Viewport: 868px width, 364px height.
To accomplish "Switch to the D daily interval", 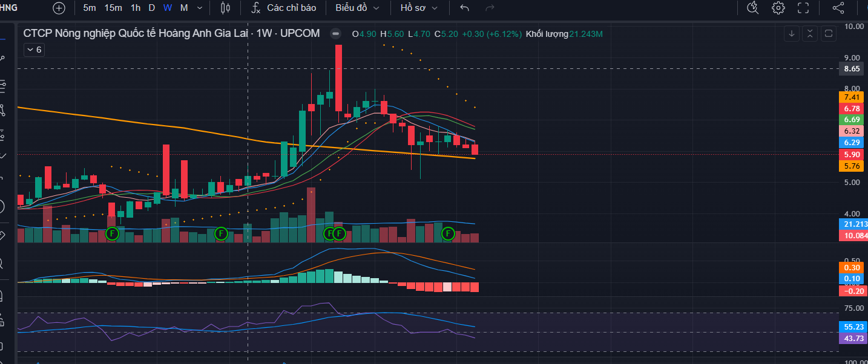I will pos(151,8).
